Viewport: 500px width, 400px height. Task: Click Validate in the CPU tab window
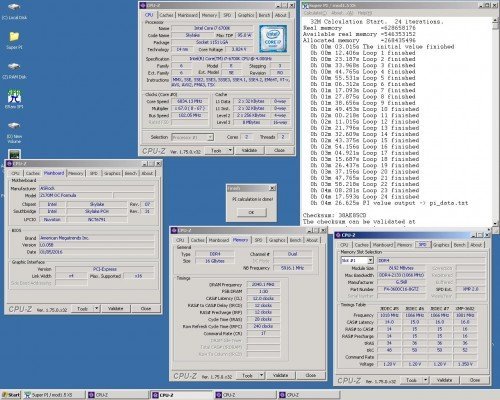tap(249, 150)
